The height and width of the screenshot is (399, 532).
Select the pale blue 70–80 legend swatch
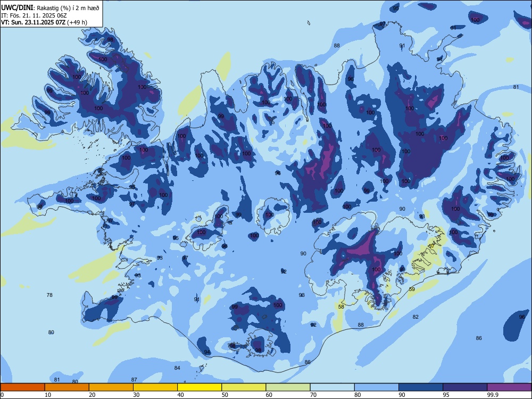pos(332,387)
